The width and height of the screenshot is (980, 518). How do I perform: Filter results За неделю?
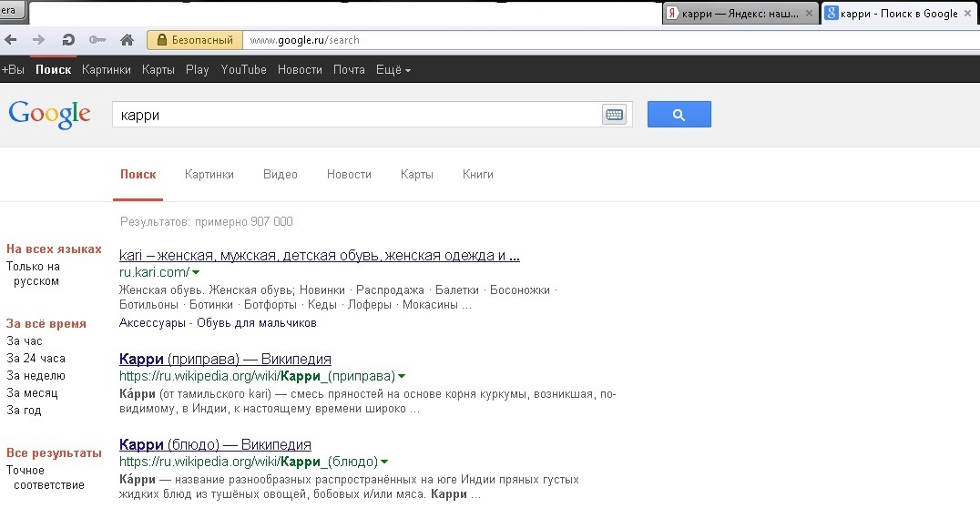[x=36, y=376]
